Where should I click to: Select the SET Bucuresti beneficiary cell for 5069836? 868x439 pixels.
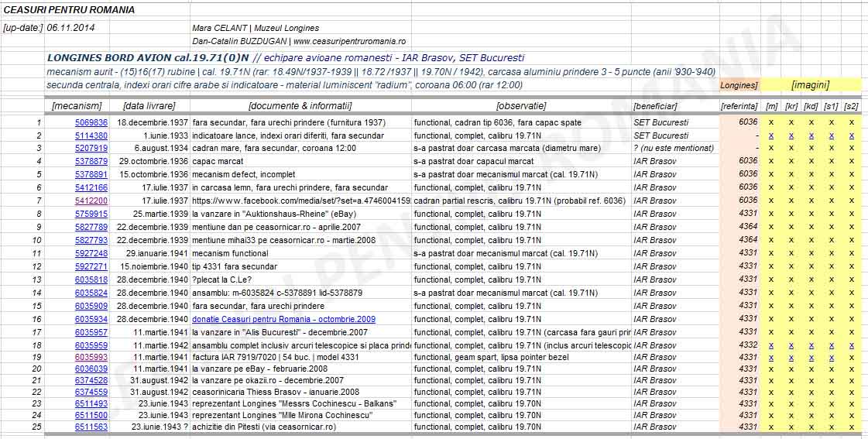[675, 122]
